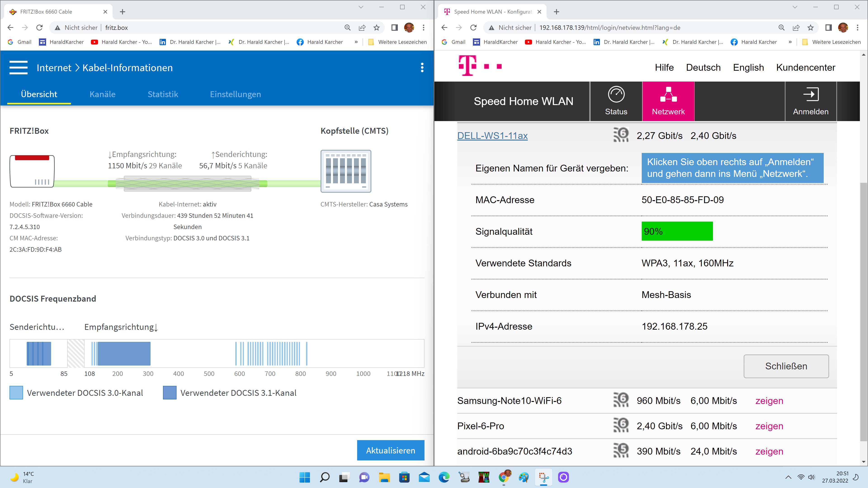Click the Anmelden login icon
868x488 pixels.
pyautogui.click(x=810, y=95)
